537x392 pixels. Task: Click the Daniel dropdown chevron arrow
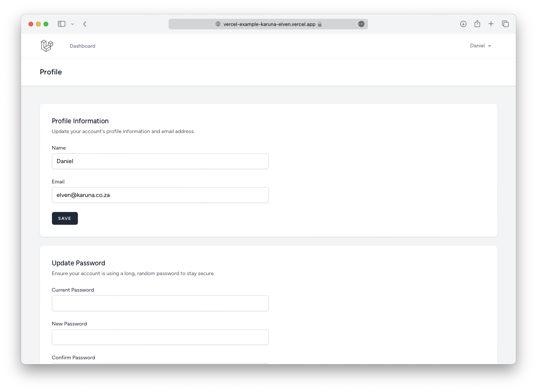coord(490,46)
